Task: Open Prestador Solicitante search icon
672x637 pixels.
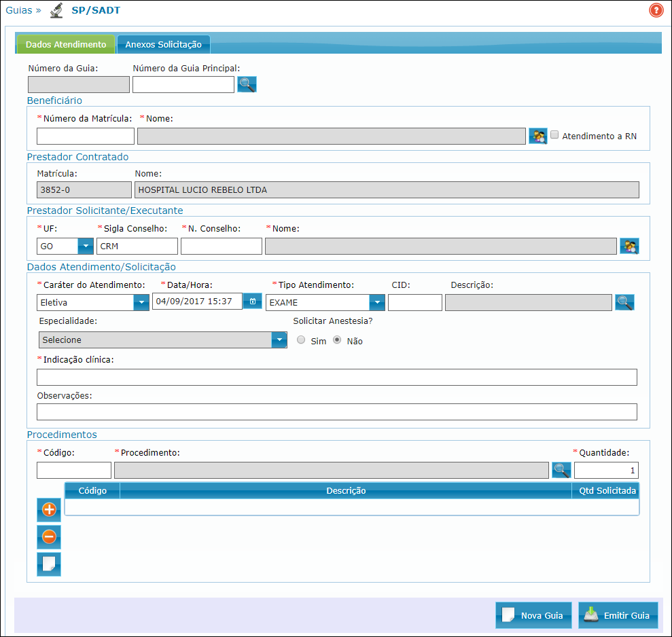Action: [x=629, y=246]
